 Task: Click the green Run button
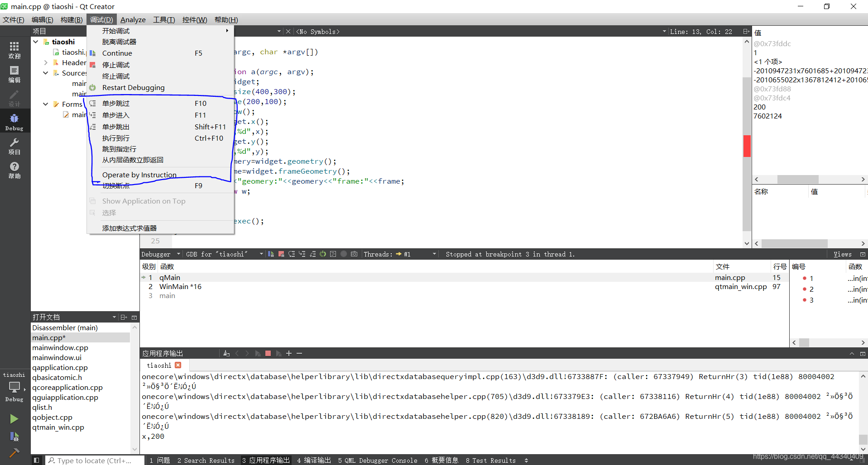14,419
